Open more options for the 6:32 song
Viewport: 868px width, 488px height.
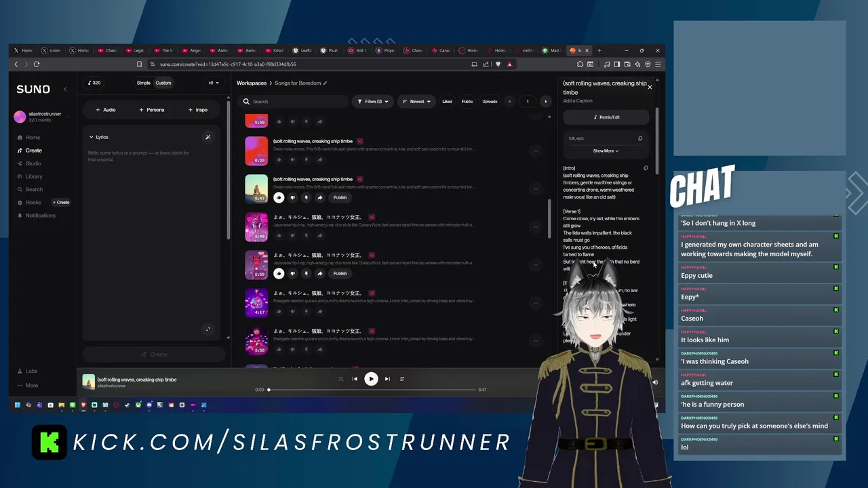click(536, 150)
